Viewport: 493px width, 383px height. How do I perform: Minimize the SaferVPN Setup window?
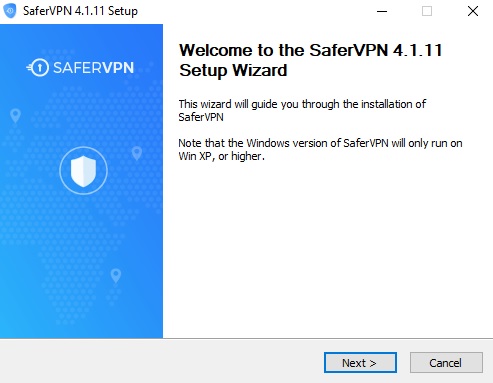(382, 11)
